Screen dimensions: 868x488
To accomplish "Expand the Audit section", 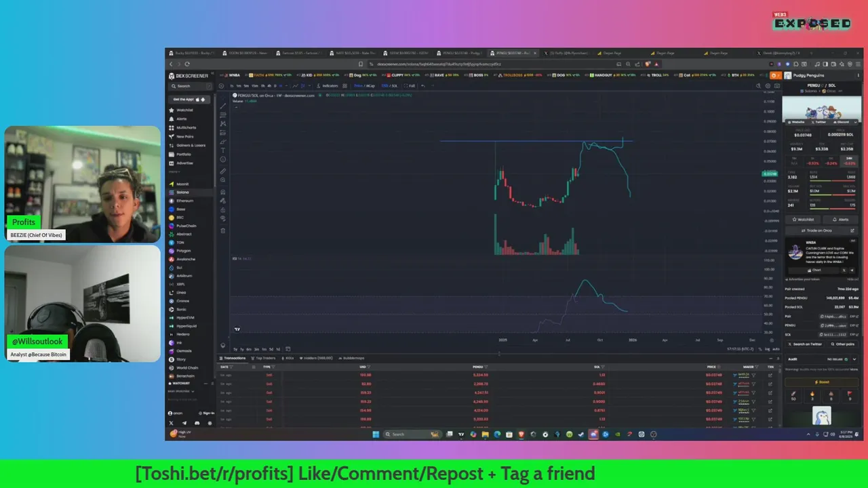I will pyautogui.click(x=854, y=359).
